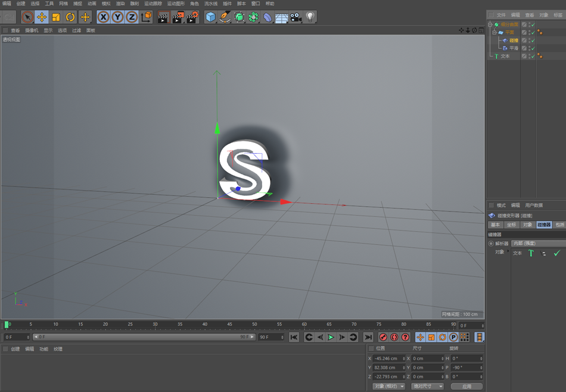Toggle parameter keyframe P button
This screenshot has width=566, height=392.
point(453,337)
